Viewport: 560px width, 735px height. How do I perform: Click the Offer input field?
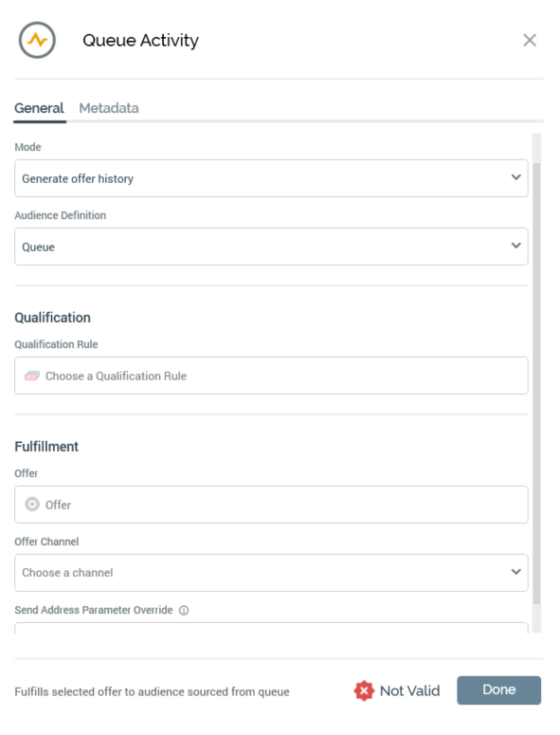click(x=271, y=505)
